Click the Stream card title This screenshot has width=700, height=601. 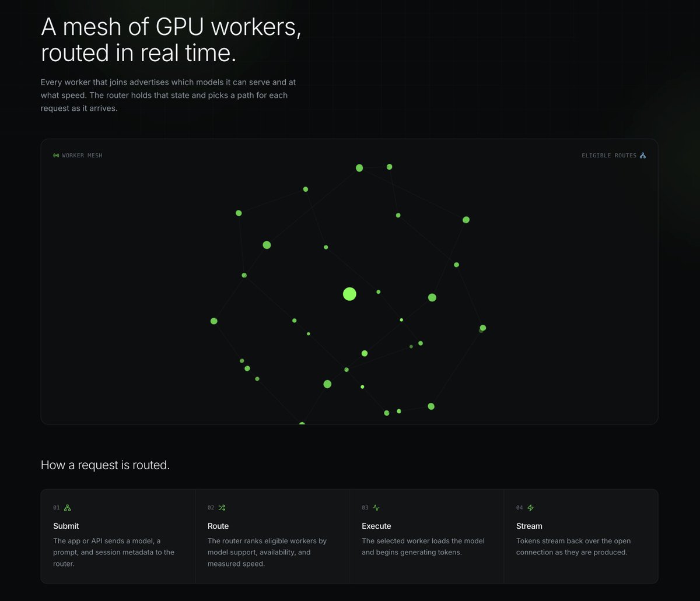(x=529, y=526)
